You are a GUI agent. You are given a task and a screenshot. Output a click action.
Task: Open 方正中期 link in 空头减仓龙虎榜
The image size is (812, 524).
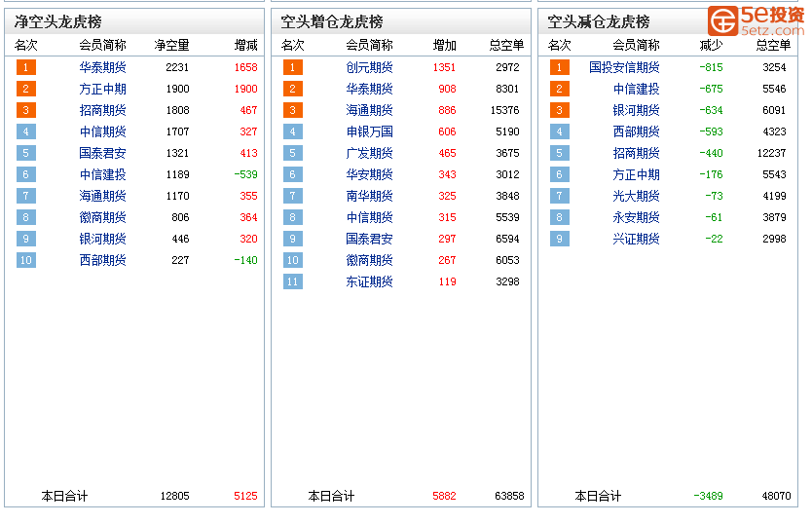(x=636, y=174)
